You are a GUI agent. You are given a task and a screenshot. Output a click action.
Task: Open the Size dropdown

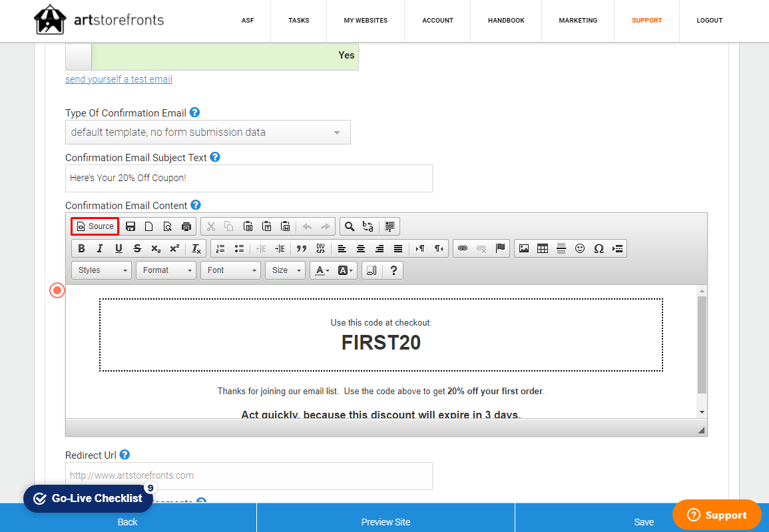[286, 270]
